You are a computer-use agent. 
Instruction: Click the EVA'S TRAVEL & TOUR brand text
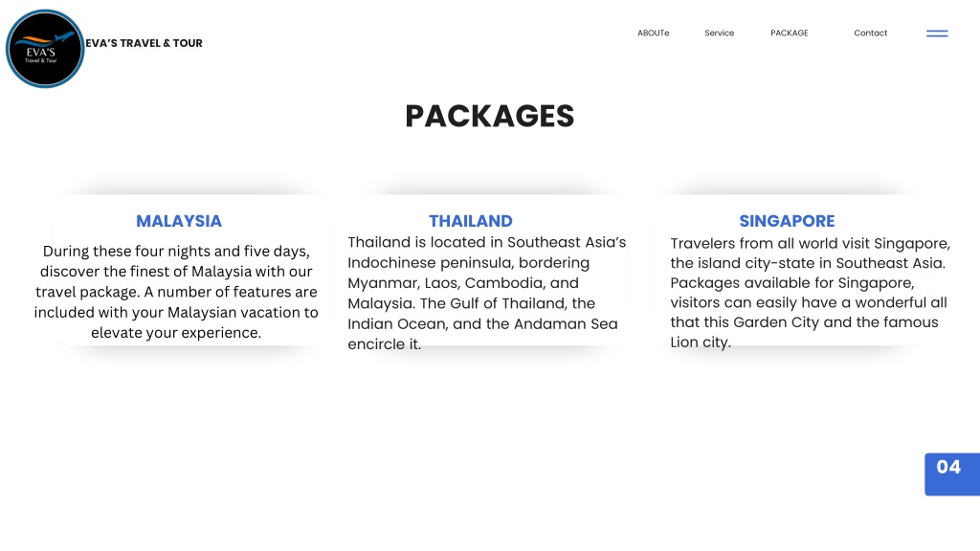click(144, 43)
